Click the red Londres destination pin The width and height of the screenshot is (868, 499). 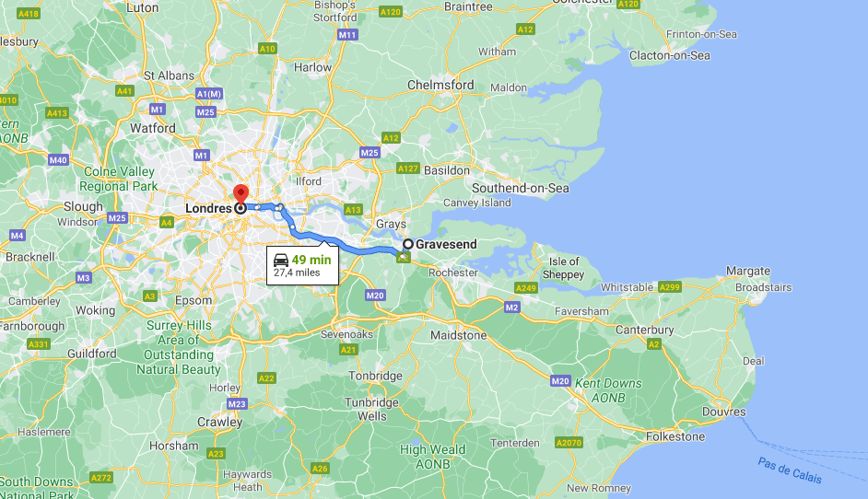tap(240, 194)
